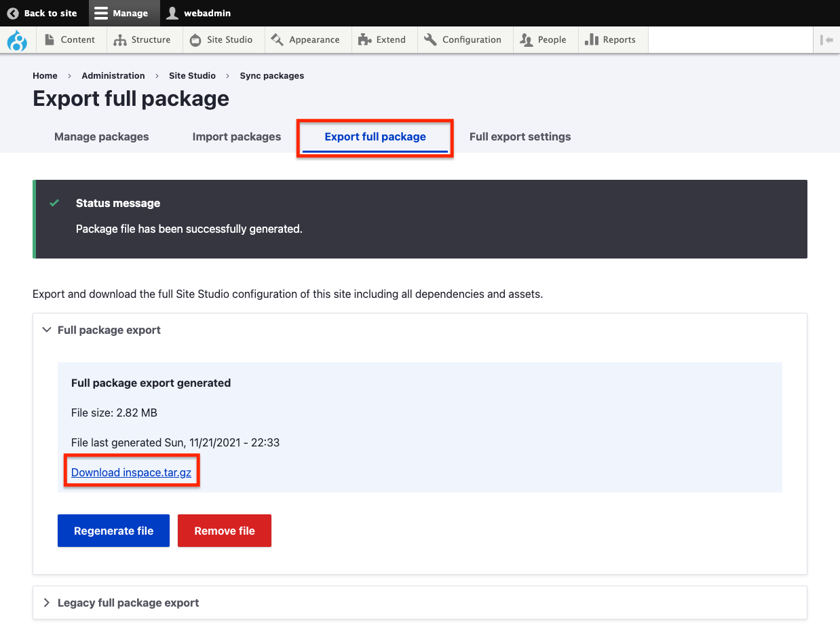
Task: Click the Regenerate file button
Action: click(113, 531)
